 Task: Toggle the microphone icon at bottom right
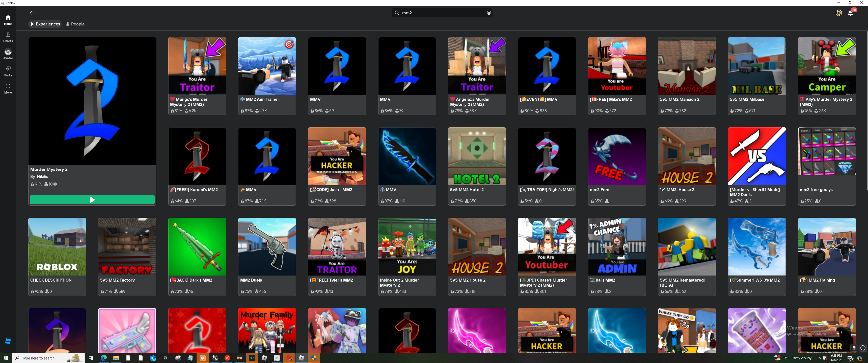click(854, 348)
